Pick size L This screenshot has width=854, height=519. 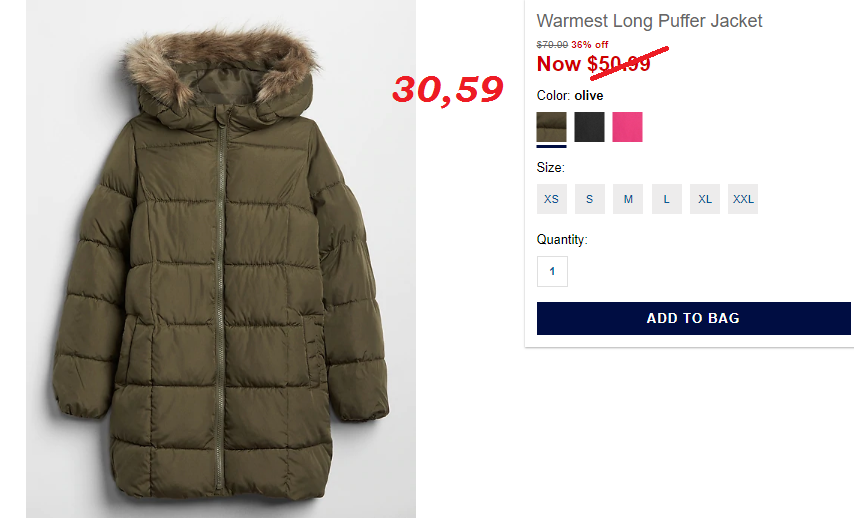pos(667,199)
